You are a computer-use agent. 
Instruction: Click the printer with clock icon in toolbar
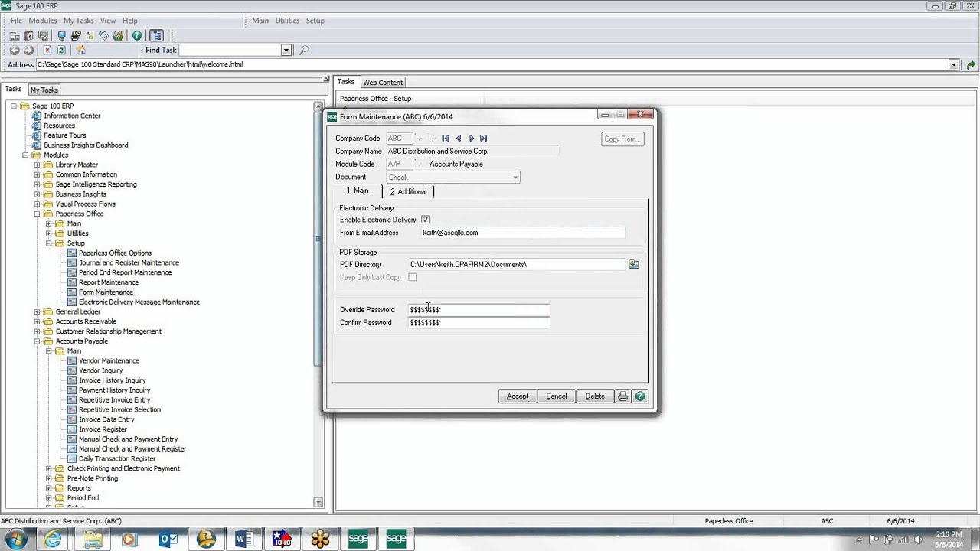(x=76, y=35)
